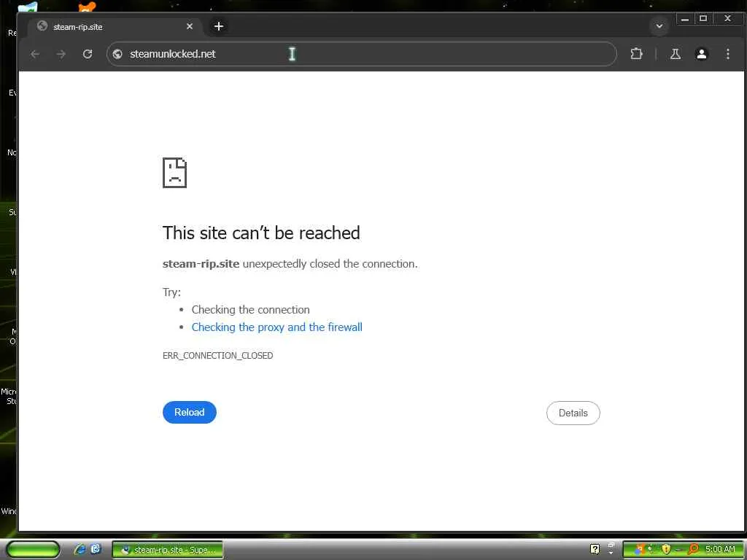Go back using the browser back arrow
747x560 pixels.
click(x=35, y=54)
